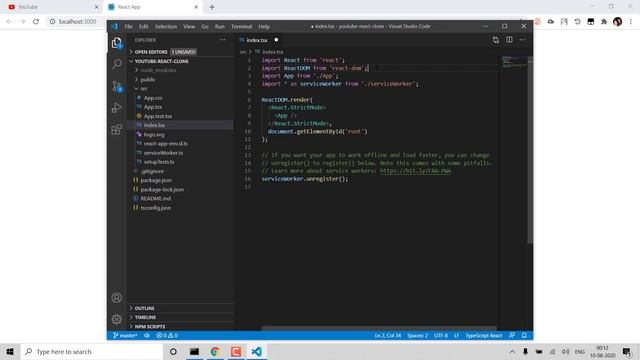Open Visual Studio Code from taskbar
640x360 pixels.
coord(257,351)
